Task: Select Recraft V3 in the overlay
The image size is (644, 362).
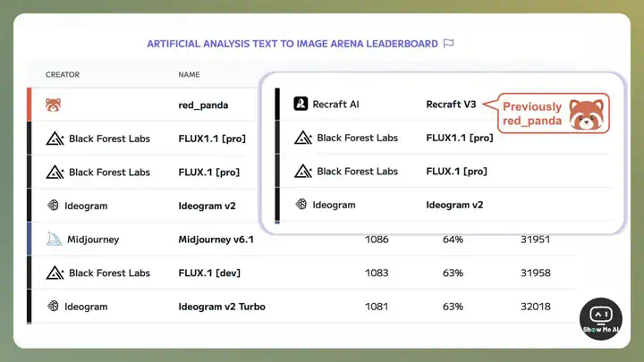Action: pyautogui.click(x=451, y=105)
